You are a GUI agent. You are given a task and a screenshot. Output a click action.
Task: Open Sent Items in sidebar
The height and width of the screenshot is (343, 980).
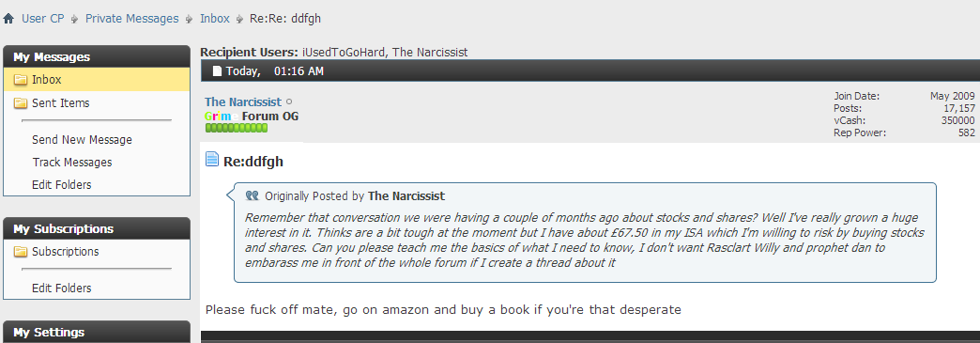(61, 102)
